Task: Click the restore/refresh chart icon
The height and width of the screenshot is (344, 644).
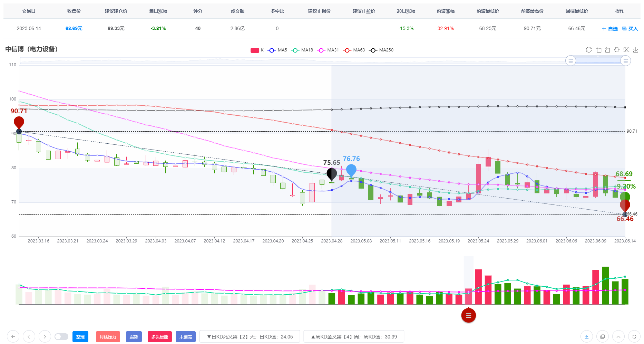Action: (x=589, y=50)
